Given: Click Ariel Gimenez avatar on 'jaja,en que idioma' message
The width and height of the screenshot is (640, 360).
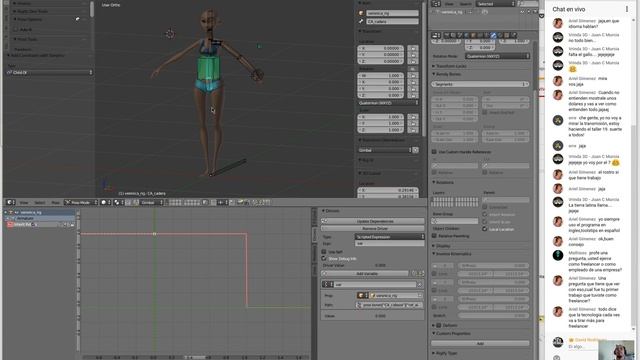Looking at the screenshot, I should pyautogui.click(x=558, y=23).
